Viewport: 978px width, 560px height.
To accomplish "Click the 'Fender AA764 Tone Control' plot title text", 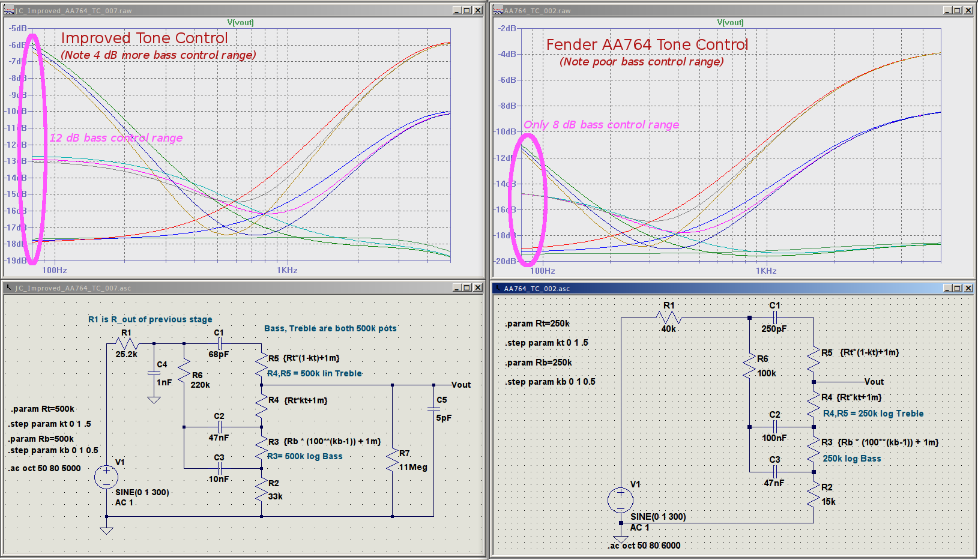I will point(647,44).
